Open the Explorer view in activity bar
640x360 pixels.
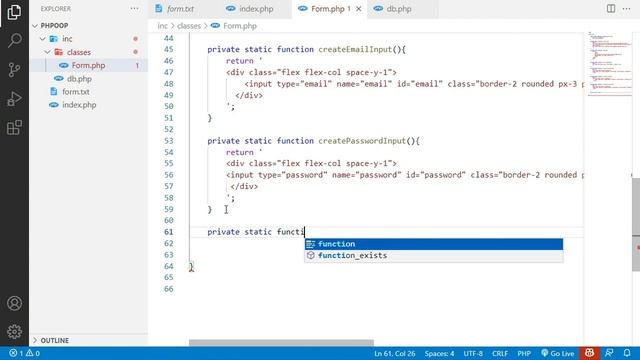click(x=14, y=12)
